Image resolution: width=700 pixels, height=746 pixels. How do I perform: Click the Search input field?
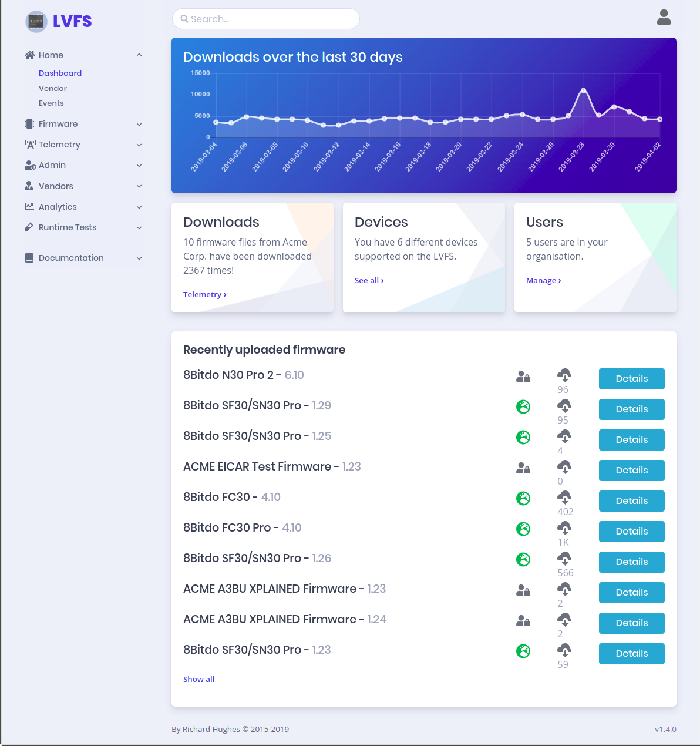[x=266, y=19]
